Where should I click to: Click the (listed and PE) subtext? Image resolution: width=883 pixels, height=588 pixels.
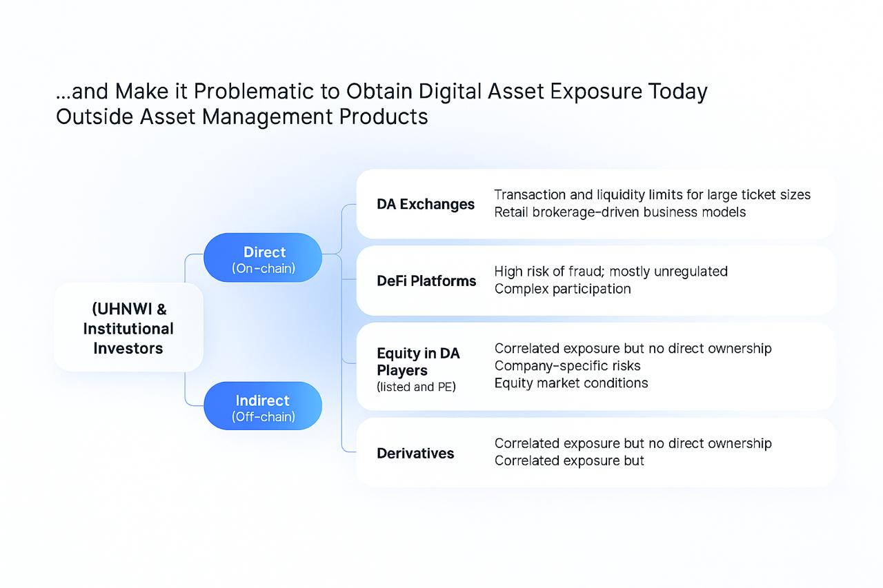415,387
